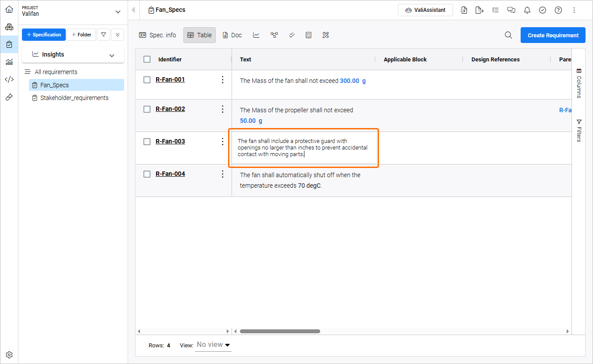Click the export file icon in header

coord(479,10)
